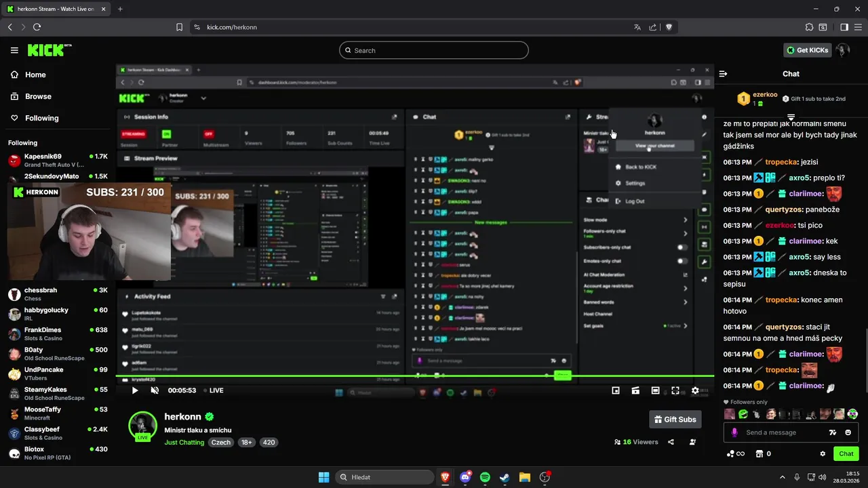Open the KICKs balance icon
The height and width of the screenshot is (488, 868).
tap(735, 453)
